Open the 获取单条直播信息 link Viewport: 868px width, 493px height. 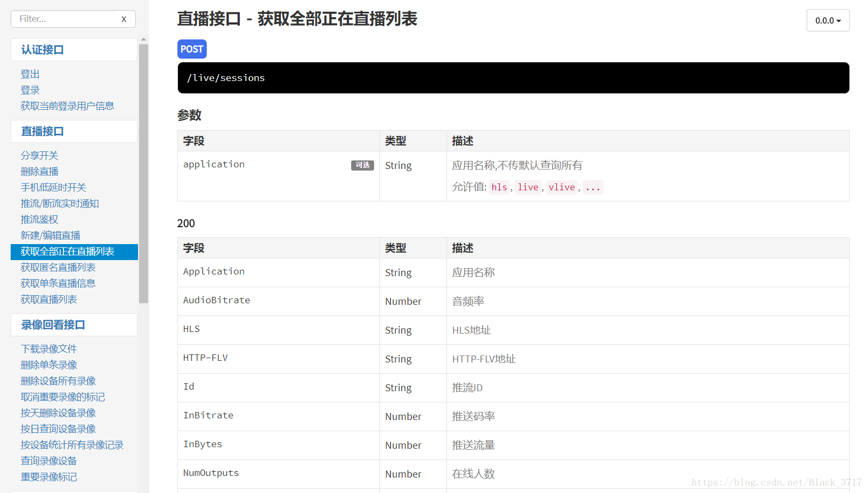coord(58,284)
